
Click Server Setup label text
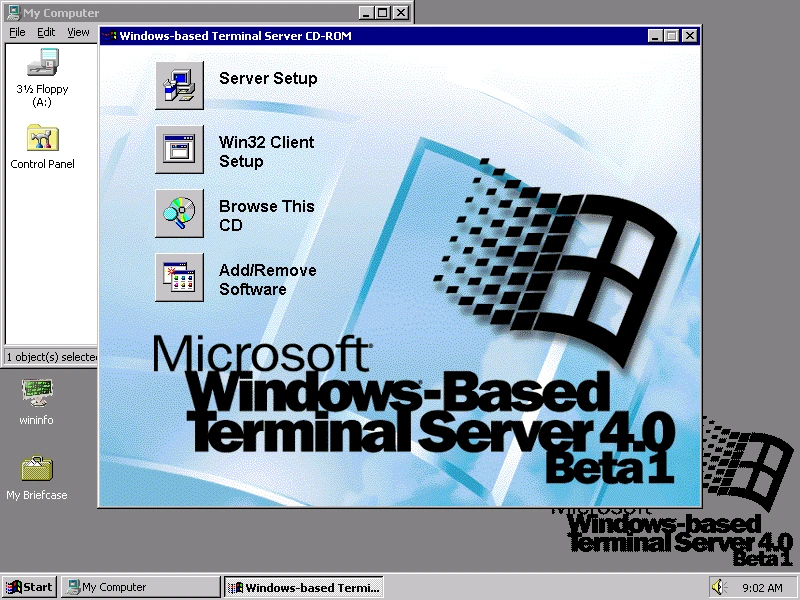coord(268,78)
